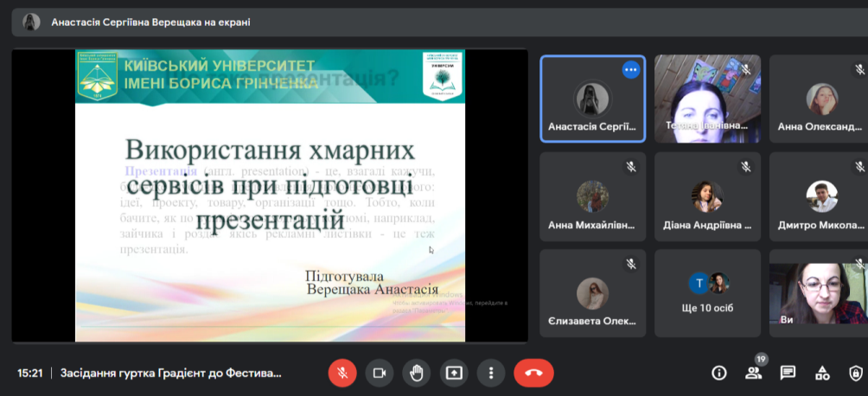Click the shared presentation slide area
Viewport: 868px width, 396px height.
point(269,195)
